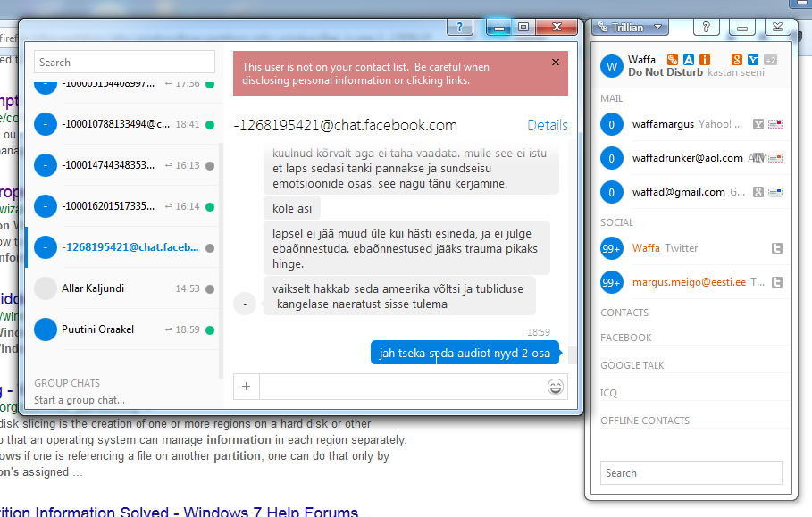The width and height of the screenshot is (812, 517).
Task: Dismiss the not-on-contact-list warning banner
Action: 555,63
